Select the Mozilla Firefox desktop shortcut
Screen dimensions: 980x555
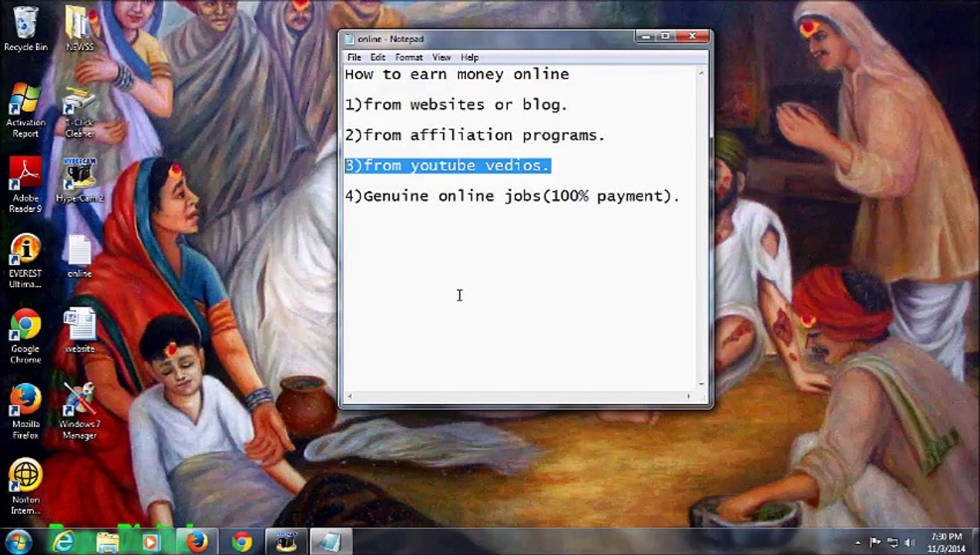[x=25, y=412]
